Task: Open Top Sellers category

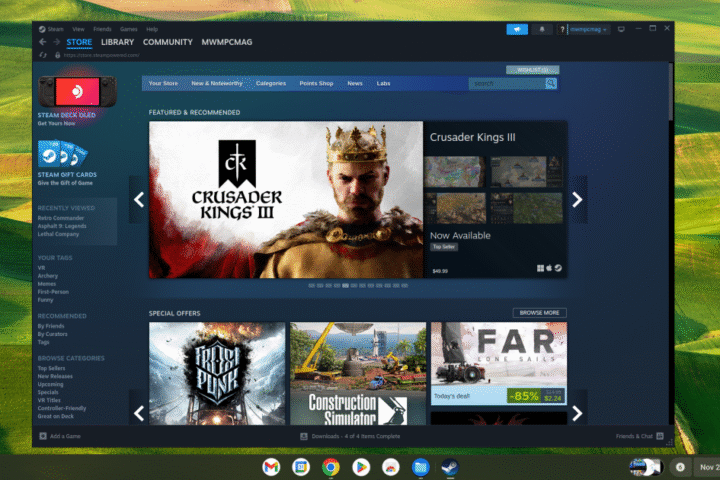Action: coord(51,368)
